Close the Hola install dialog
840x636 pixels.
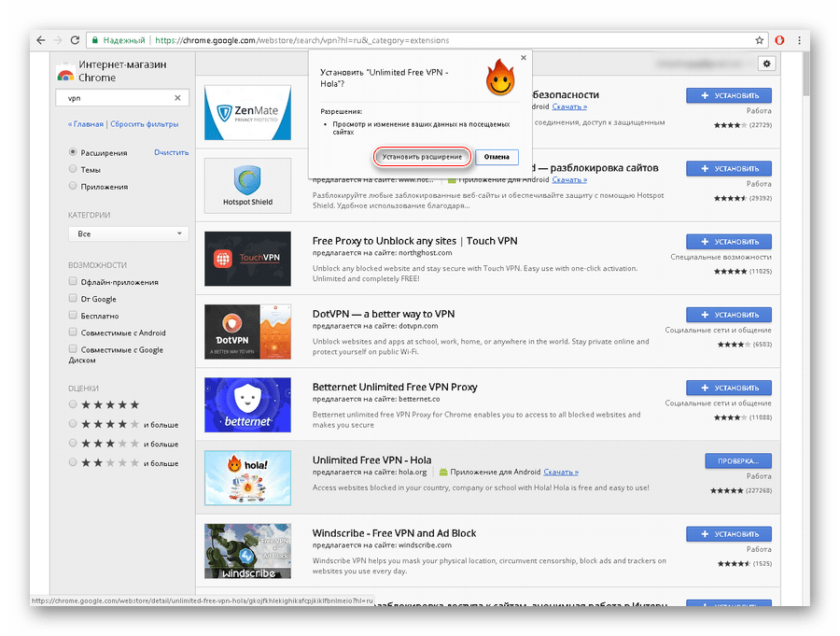coord(524,58)
